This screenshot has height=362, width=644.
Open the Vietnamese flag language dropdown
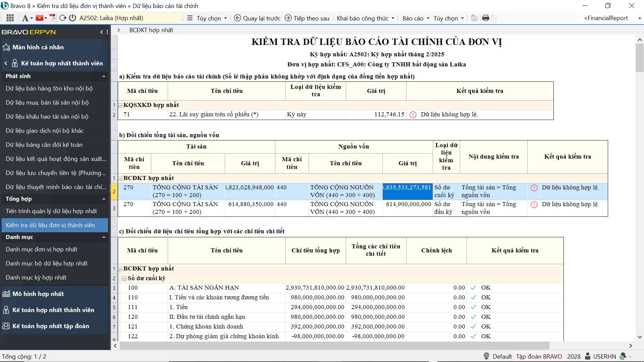[x=42, y=18]
